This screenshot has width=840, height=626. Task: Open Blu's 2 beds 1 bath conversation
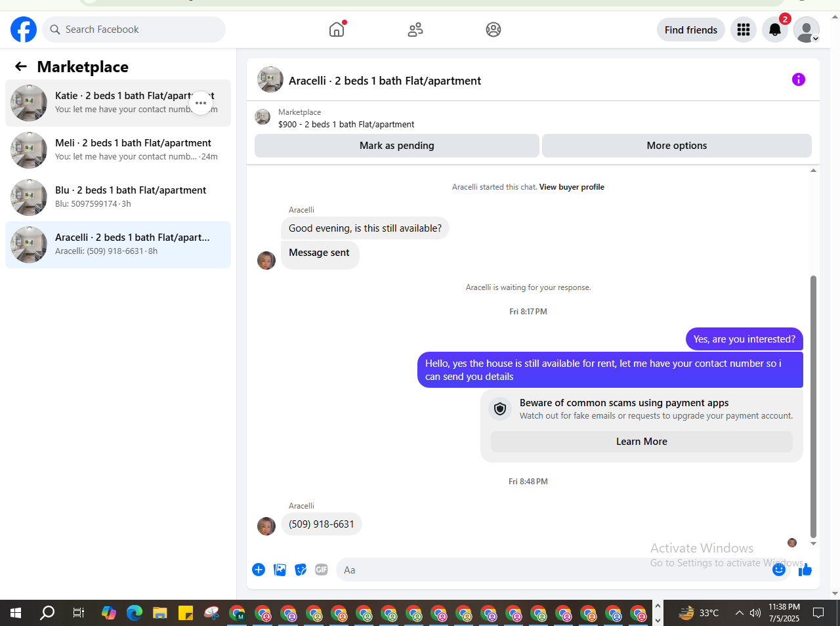118,198
